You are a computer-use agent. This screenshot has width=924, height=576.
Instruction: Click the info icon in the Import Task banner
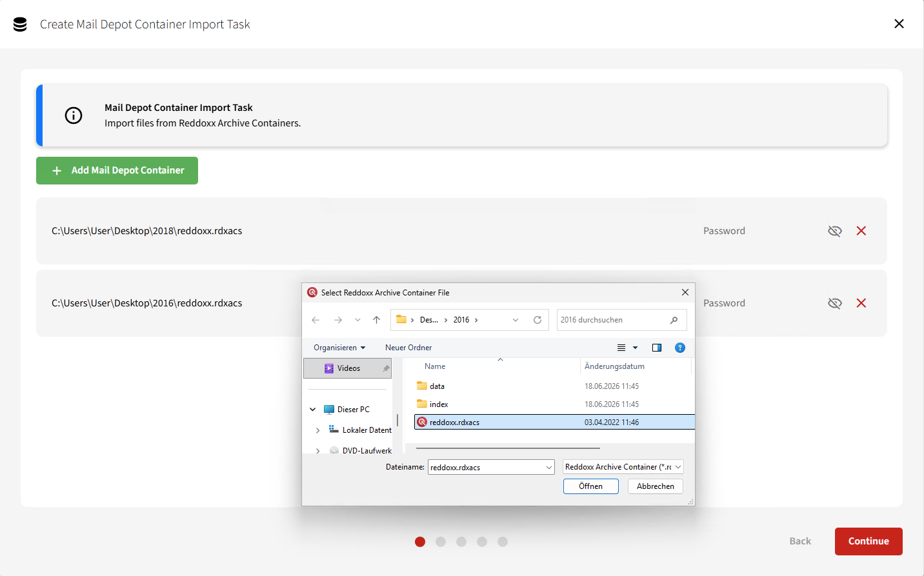point(74,115)
